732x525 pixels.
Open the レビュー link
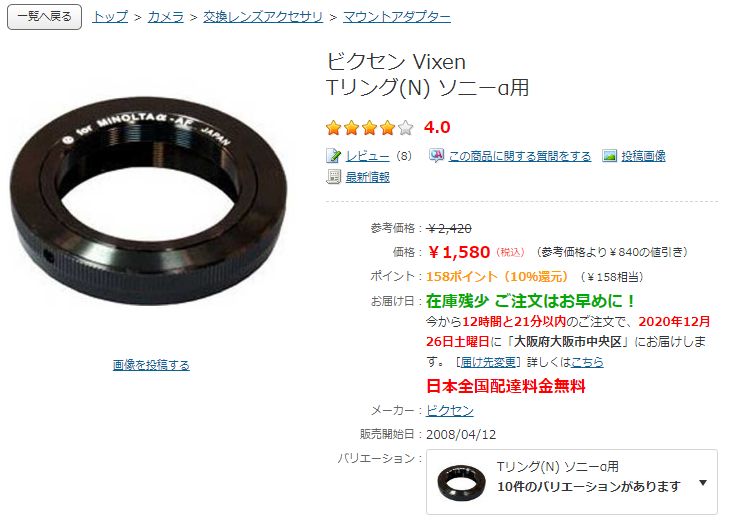[x=367, y=156]
